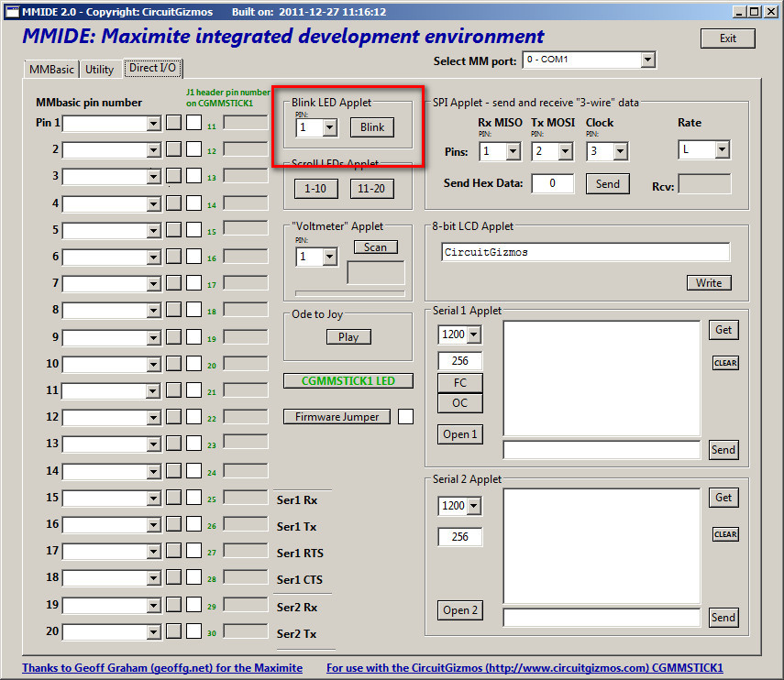Viewport: 784px width, 680px height.
Task: Click the CGMMSTICK1 LED button
Action: [x=348, y=380]
